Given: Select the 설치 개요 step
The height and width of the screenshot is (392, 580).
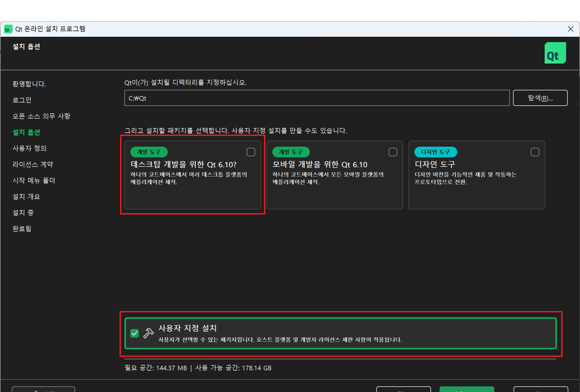Looking at the screenshot, I should (x=26, y=196).
